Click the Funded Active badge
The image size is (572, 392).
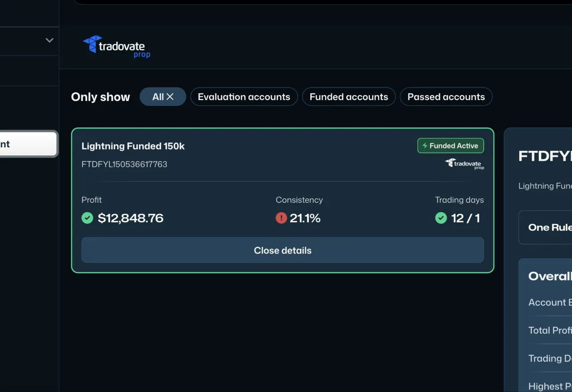coord(450,146)
